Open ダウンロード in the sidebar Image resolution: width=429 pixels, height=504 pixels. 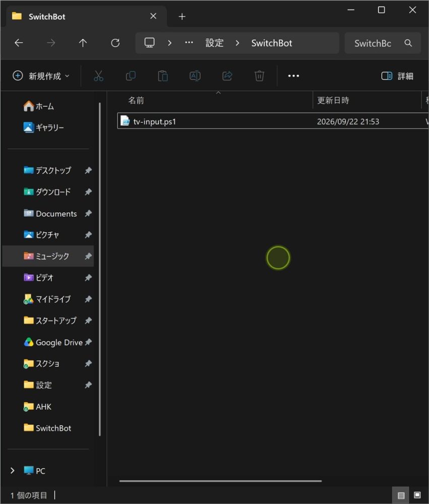pyautogui.click(x=48, y=192)
